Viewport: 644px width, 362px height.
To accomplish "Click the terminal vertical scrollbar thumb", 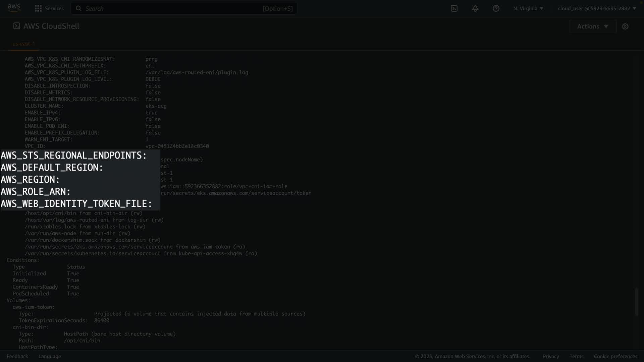I will click(636, 302).
